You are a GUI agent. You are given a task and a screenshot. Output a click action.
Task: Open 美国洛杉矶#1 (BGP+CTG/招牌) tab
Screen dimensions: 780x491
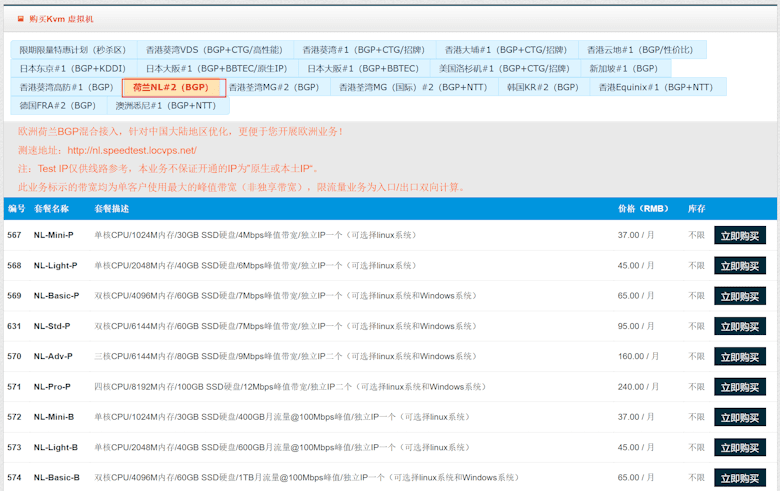[x=505, y=69]
